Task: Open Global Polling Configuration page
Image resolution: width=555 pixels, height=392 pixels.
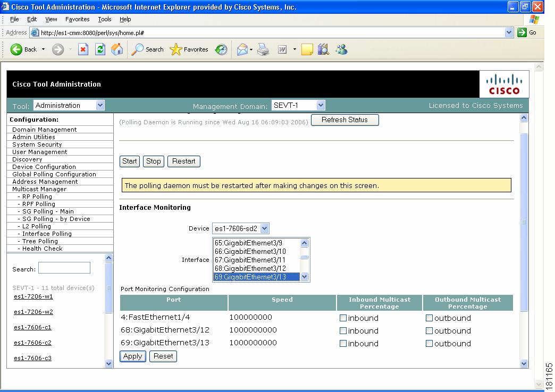Action: pyautogui.click(x=54, y=174)
